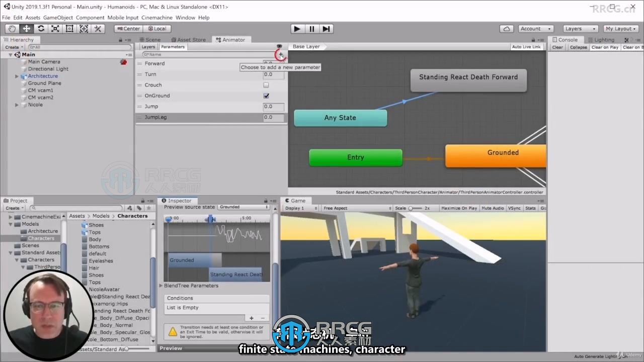644x362 pixels.
Task: Open Project Create dropdown
Action: click(x=14, y=208)
